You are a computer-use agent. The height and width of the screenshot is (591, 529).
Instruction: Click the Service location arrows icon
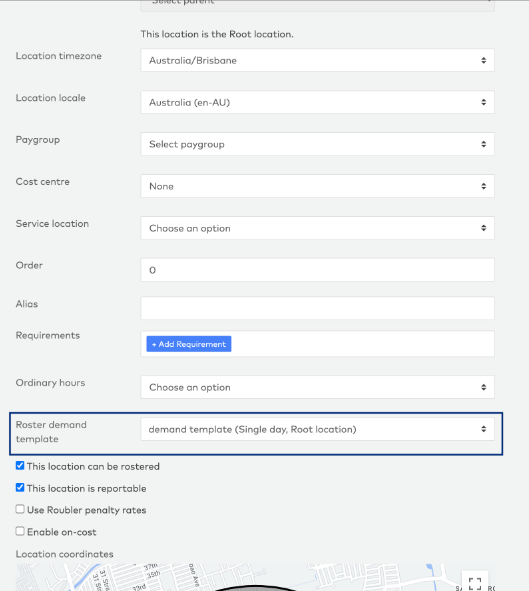[483, 228]
